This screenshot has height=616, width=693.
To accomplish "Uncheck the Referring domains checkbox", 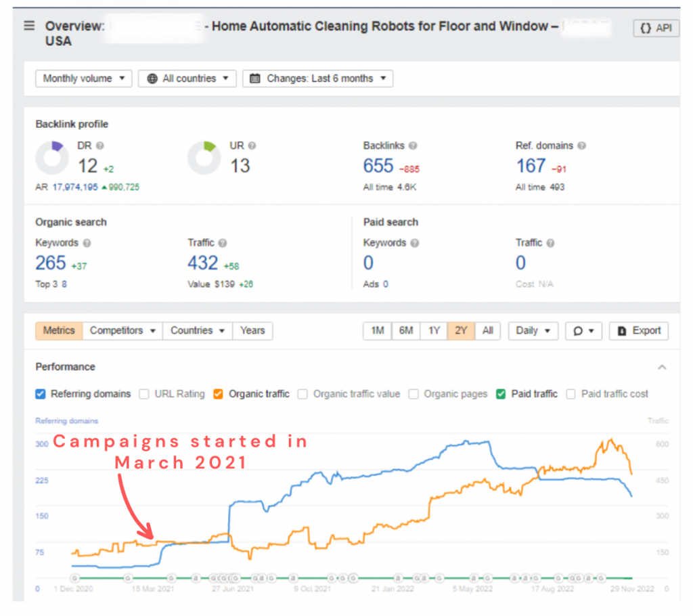I will [41, 394].
